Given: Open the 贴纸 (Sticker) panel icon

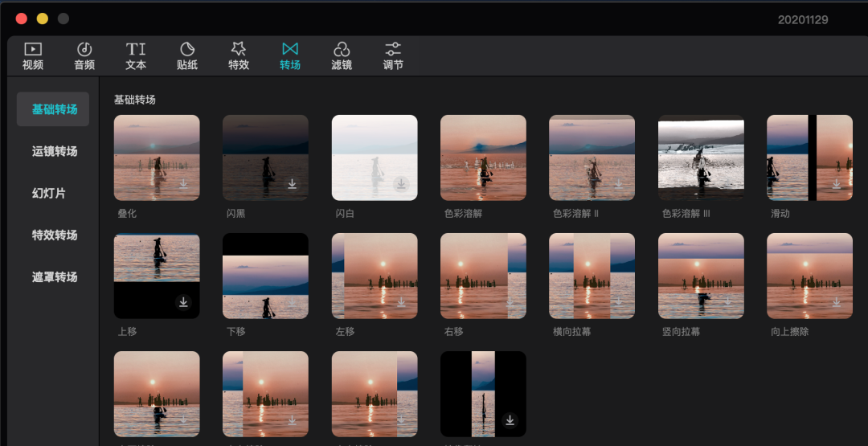Looking at the screenshot, I should tap(187, 49).
